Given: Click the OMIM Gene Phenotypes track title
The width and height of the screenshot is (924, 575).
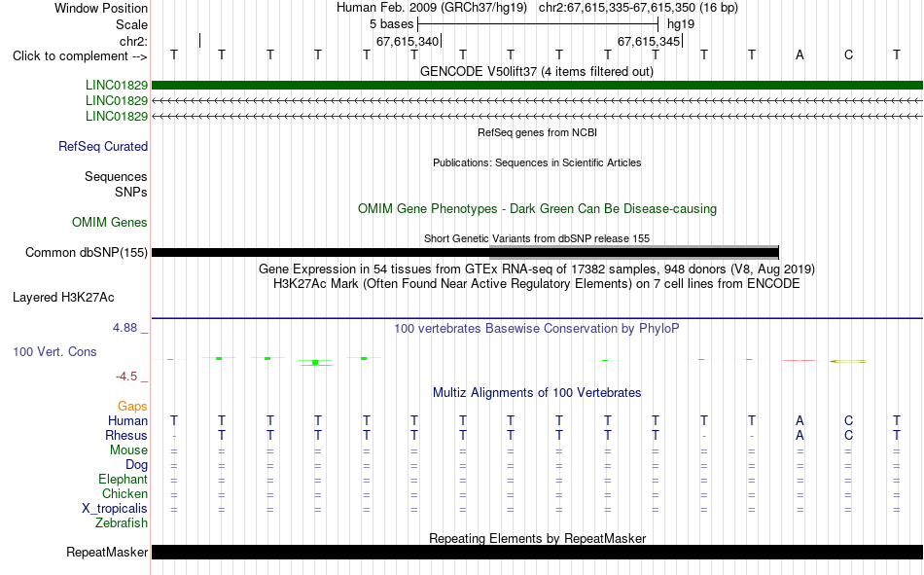Looking at the screenshot, I should 537,209.
